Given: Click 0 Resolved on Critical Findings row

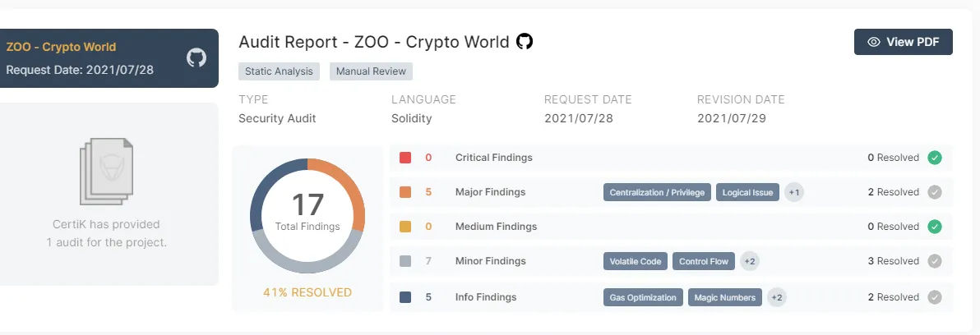Looking at the screenshot, I should point(893,157).
